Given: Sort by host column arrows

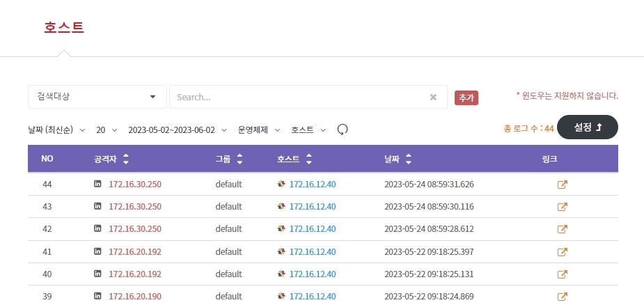Looking at the screenshot, I should pos(309,159).
